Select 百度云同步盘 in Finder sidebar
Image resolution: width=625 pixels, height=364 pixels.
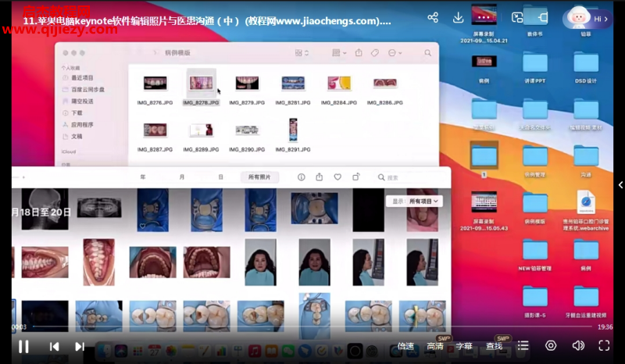tap(87, 90)
